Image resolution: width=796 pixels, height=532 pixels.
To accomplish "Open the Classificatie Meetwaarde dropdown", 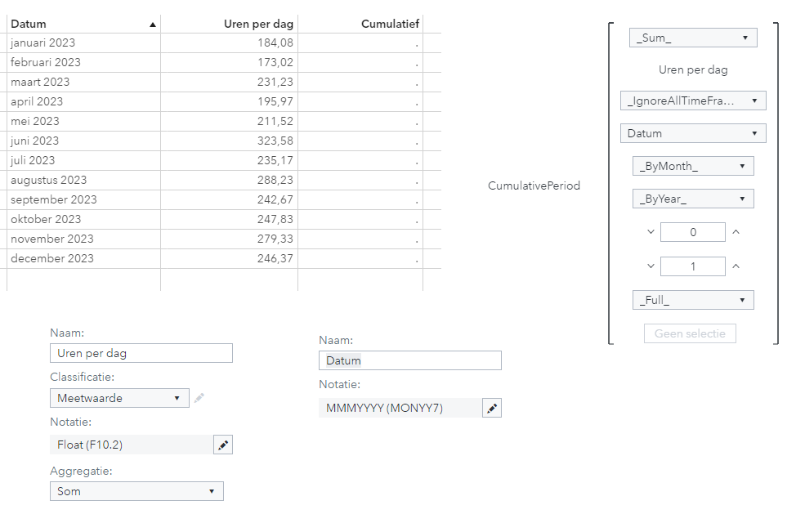I will pos(119,398).
